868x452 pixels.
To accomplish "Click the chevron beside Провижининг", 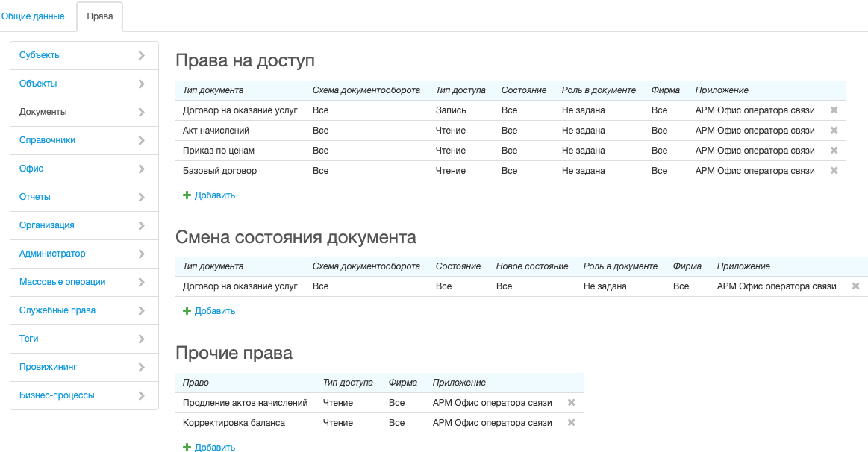I will [x=141, y=368].
